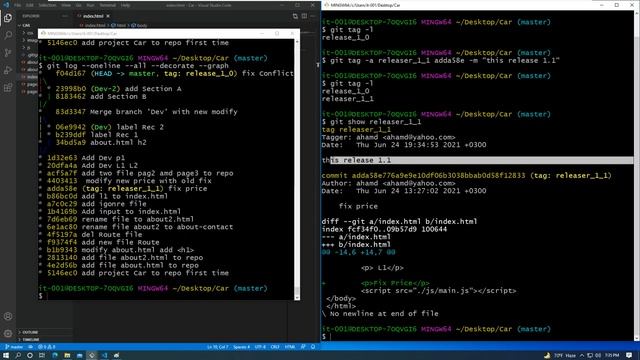Open Windows Start menu

tap(6, 356)
